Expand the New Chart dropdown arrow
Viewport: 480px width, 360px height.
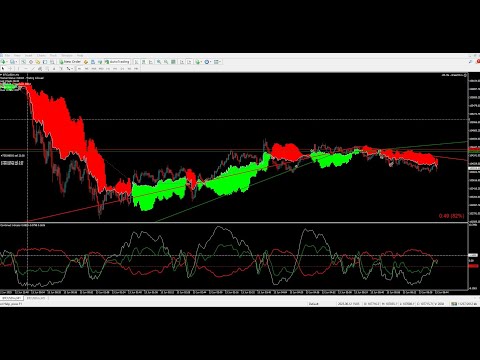[x=7, y=62]
